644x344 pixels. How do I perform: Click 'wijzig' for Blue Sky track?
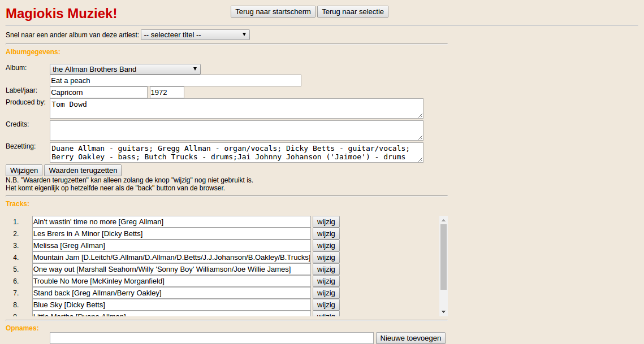click(326, 305)
